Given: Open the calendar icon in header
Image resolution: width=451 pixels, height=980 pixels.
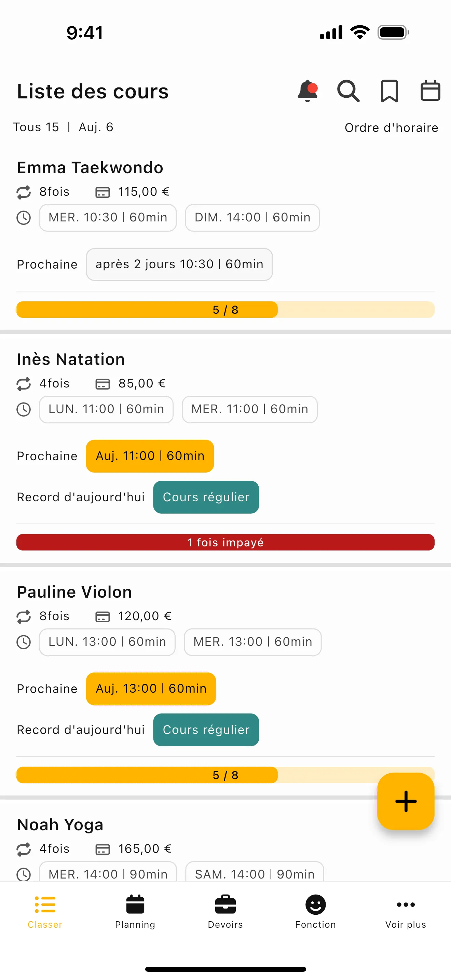Looking at the screenshot, I should [430, 91].
